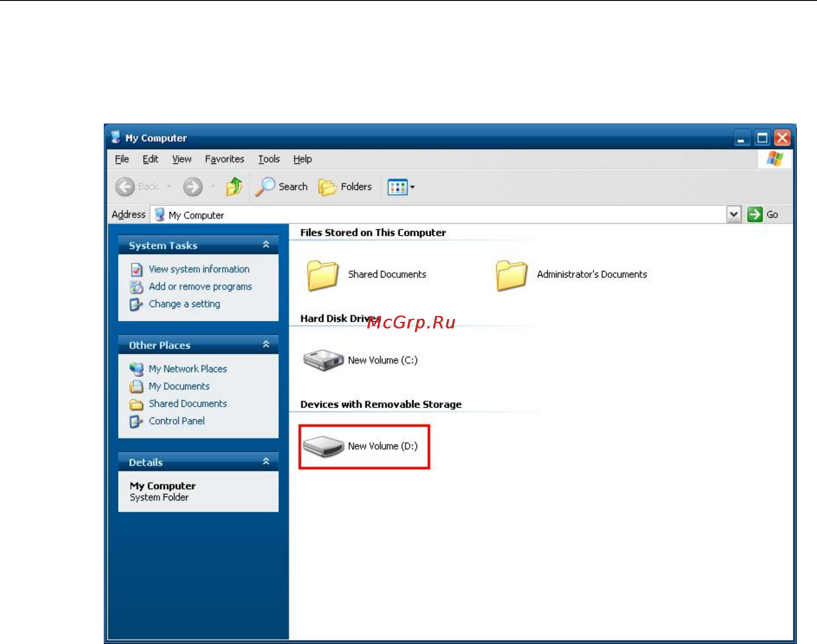Screen dimensions: 817x644
Task: Maximize the My Computer window
Action: coord(762,138)
